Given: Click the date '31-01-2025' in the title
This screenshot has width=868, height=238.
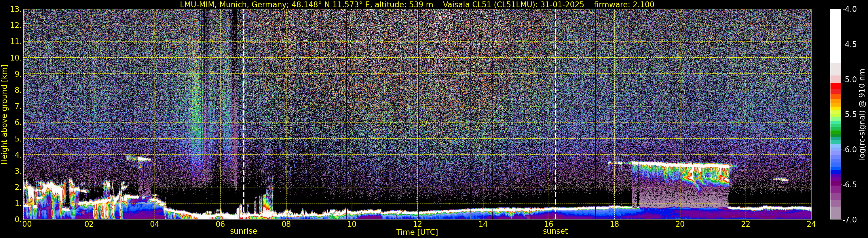Looking at the screenshot, I should [562, 4].
